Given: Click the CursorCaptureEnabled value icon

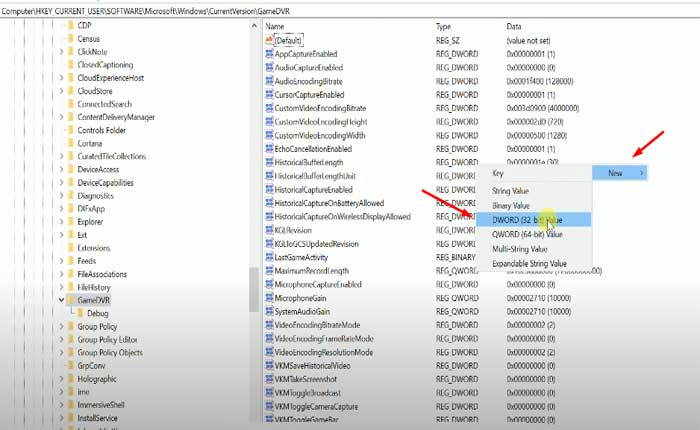Looking at the screenshot, I should tap(269, 95).
